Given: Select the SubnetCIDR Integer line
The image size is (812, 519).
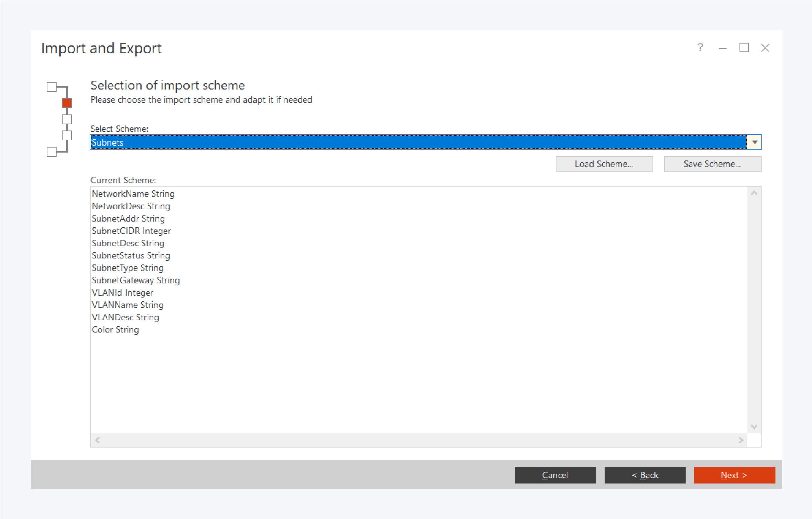Looking at the screenshot, I should (x=131, y=231).
